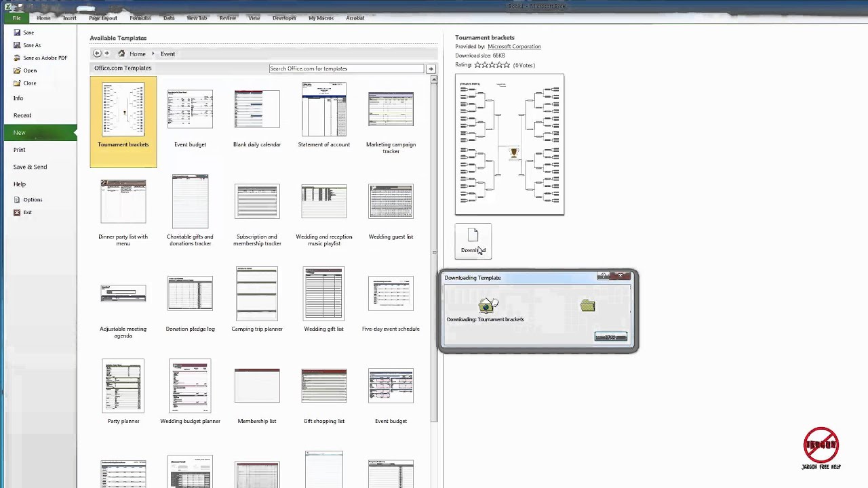868x488 pixels.
Task: Stop the download in the dialog
Action: [x=611, y=337]
